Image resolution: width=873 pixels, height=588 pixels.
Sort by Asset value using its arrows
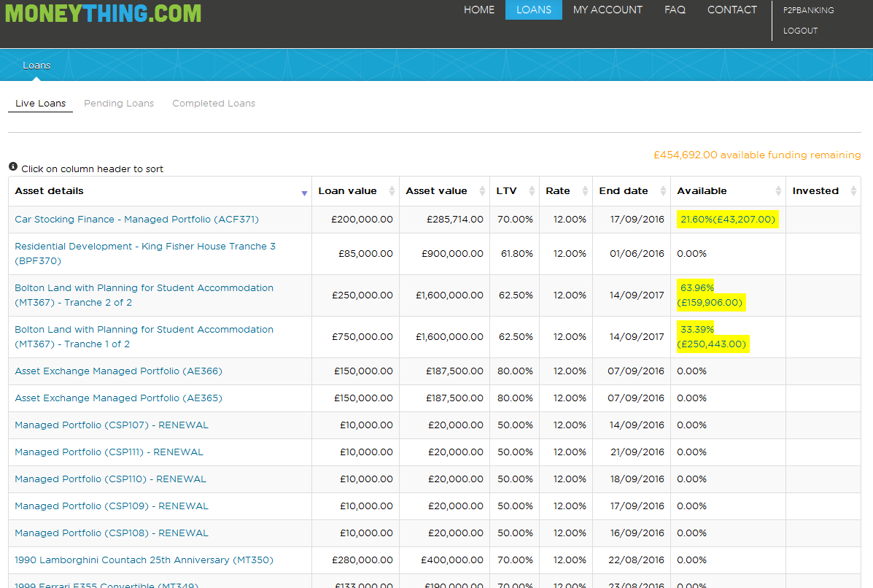482,191
